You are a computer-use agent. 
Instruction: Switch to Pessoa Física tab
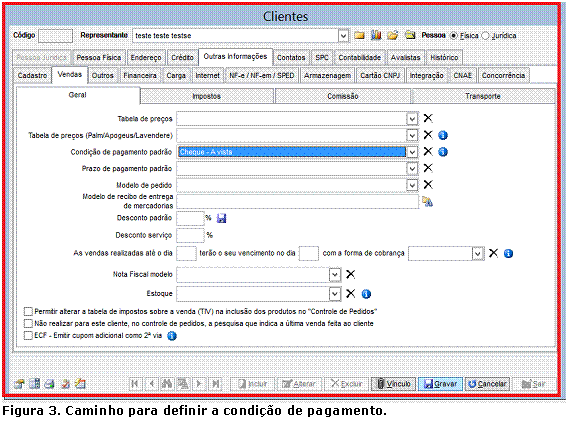tap(99, 58)
